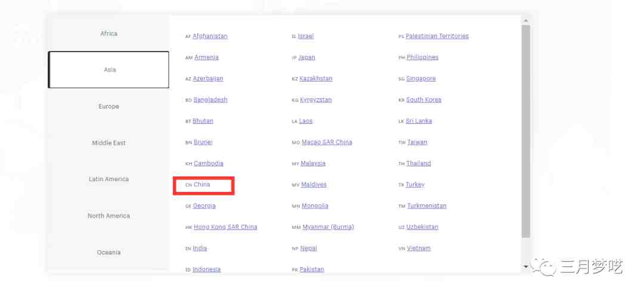This screenshot has height=295, width=644.
Task: Click the scrollbar up arrow
Action: click(526, 20)
